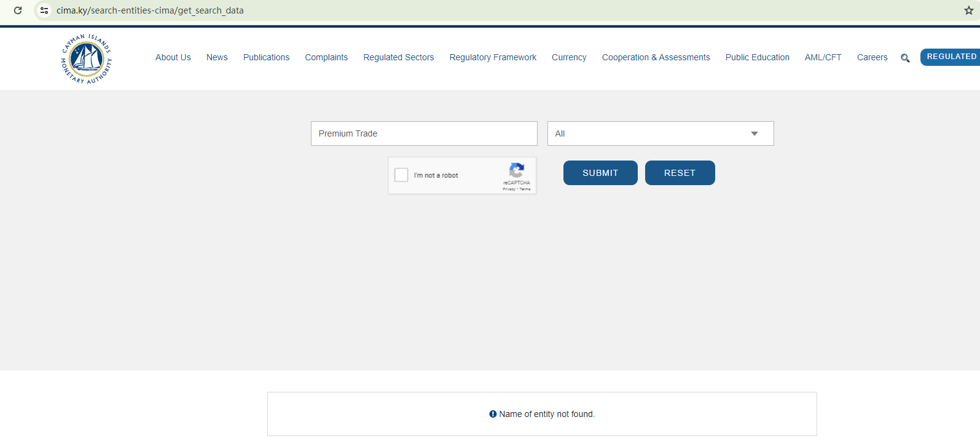
Task: Click the reCAPTCHA logo icon
Action: tap(517, 170)
